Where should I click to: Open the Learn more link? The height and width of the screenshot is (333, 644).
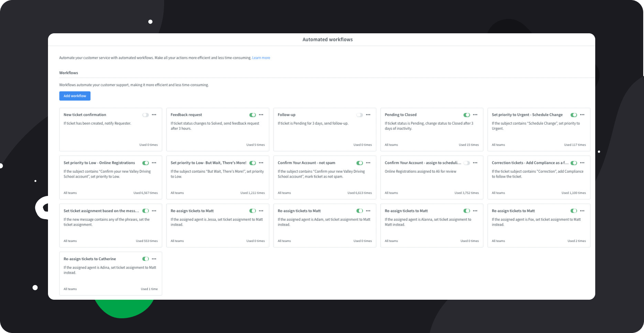click(261, 58)
